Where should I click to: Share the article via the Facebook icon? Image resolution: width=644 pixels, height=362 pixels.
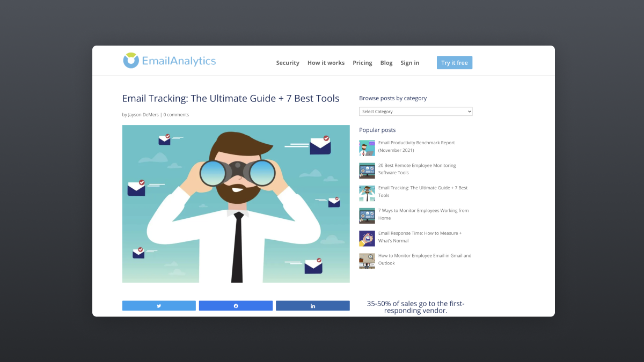(236, 305)
